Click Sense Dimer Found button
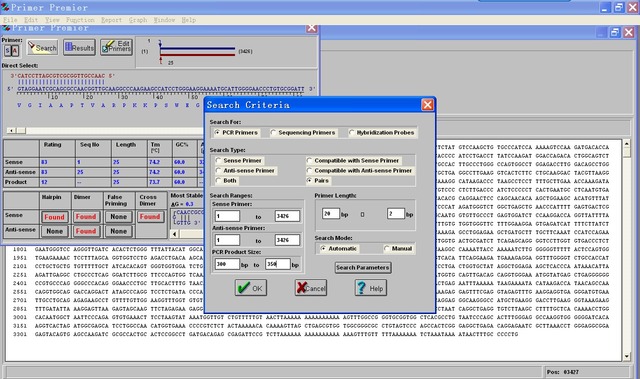This screenshot has width=640, height=379. (86, 217)
